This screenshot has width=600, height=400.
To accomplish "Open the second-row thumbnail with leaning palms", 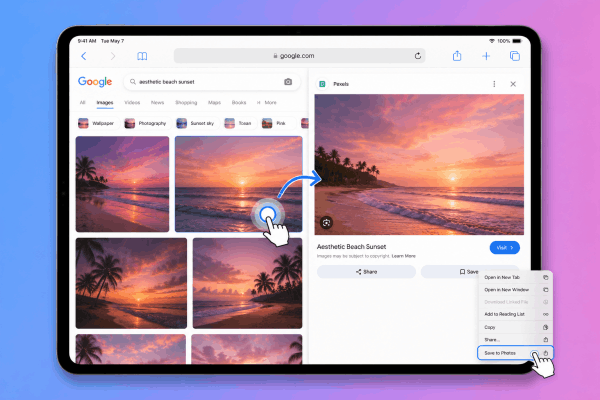I will (x=131, y=283).
